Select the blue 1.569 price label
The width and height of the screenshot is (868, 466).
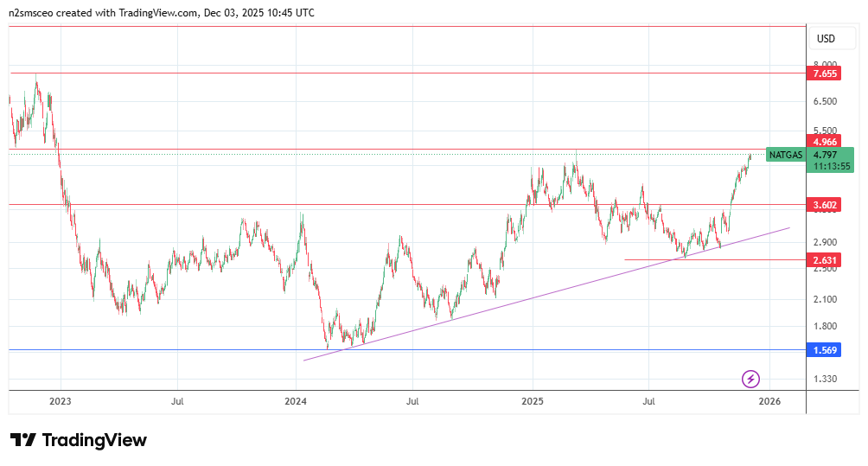click(x=825, y=350)
